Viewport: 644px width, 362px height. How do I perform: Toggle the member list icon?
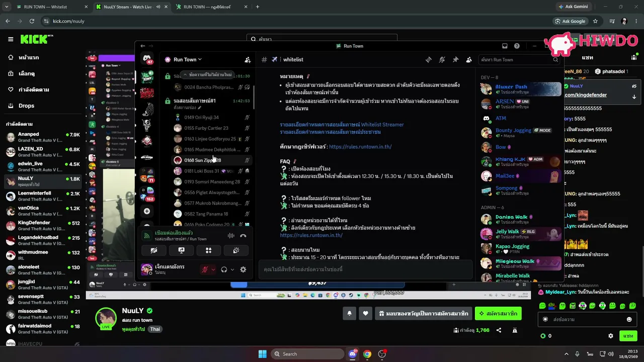click(x=469, y=59)
